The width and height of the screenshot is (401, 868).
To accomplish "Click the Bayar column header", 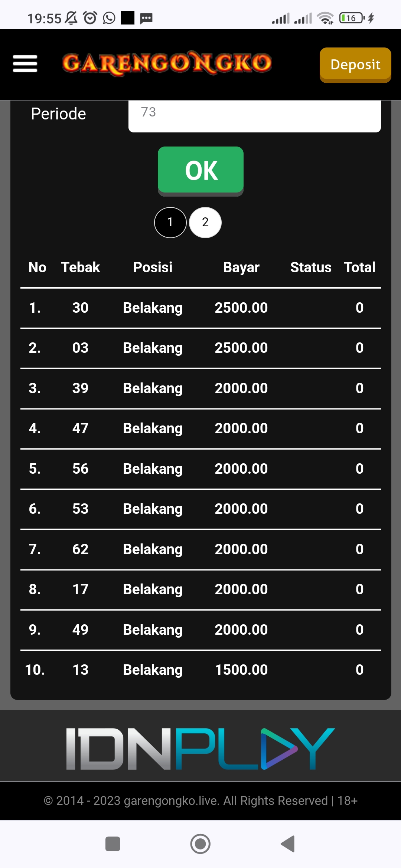I will point(241,267).
